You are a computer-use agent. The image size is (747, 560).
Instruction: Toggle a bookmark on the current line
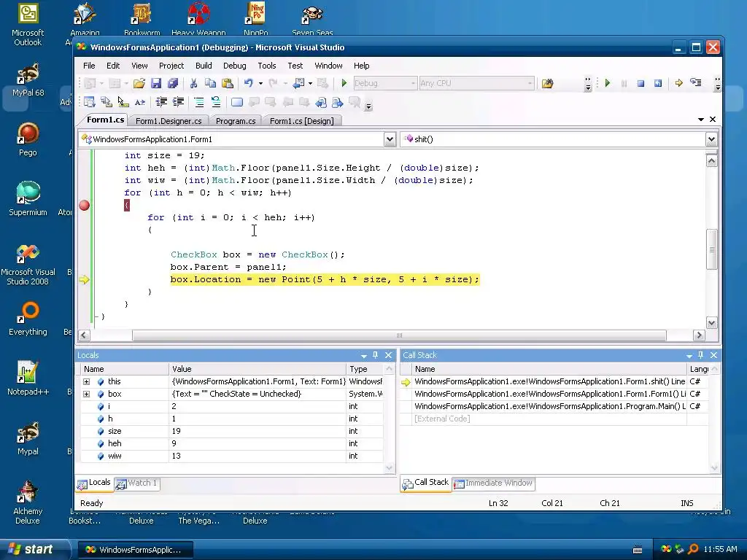(x=237, y=102)
